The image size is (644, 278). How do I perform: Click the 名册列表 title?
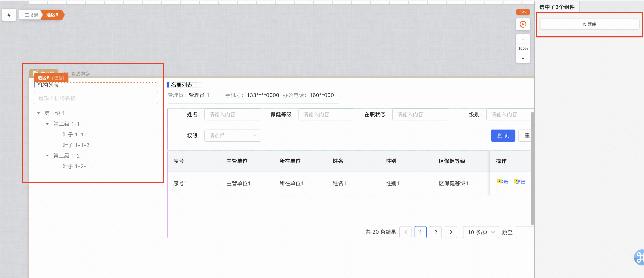(181, 85)
